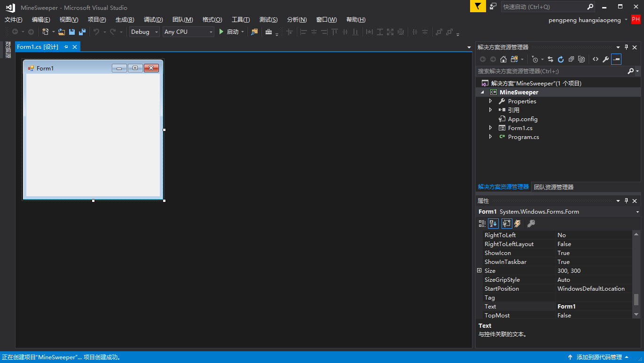Pin the Form1.cs design tab

(x=66, y=47)
